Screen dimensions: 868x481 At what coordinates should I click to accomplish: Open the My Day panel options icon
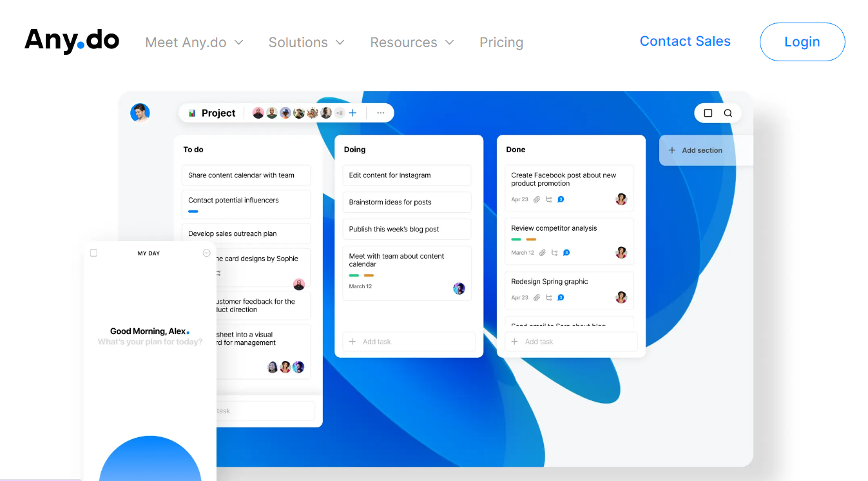[x=206, y=253]
